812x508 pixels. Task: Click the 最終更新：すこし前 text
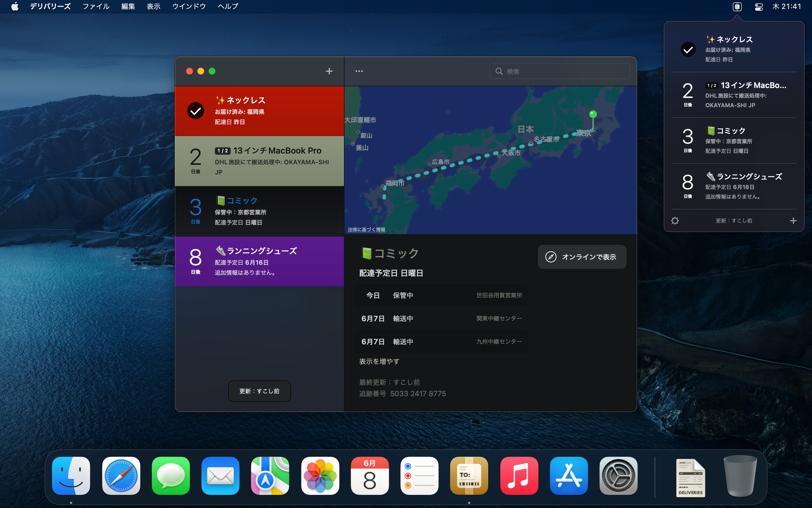pos(390,382)
